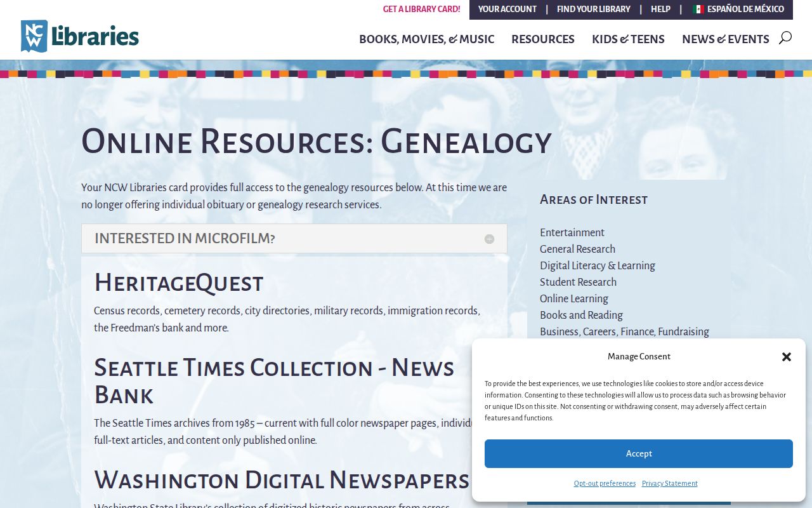Close the Manage Consent dialog
Screen dimensions: 812x508
pyautogui.click(x=787, y=357)
